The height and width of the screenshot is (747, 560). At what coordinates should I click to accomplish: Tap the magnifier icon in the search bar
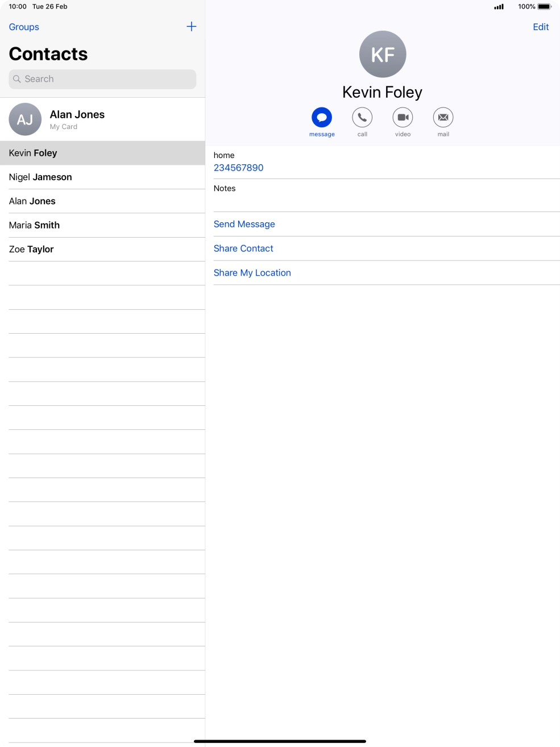18,79
